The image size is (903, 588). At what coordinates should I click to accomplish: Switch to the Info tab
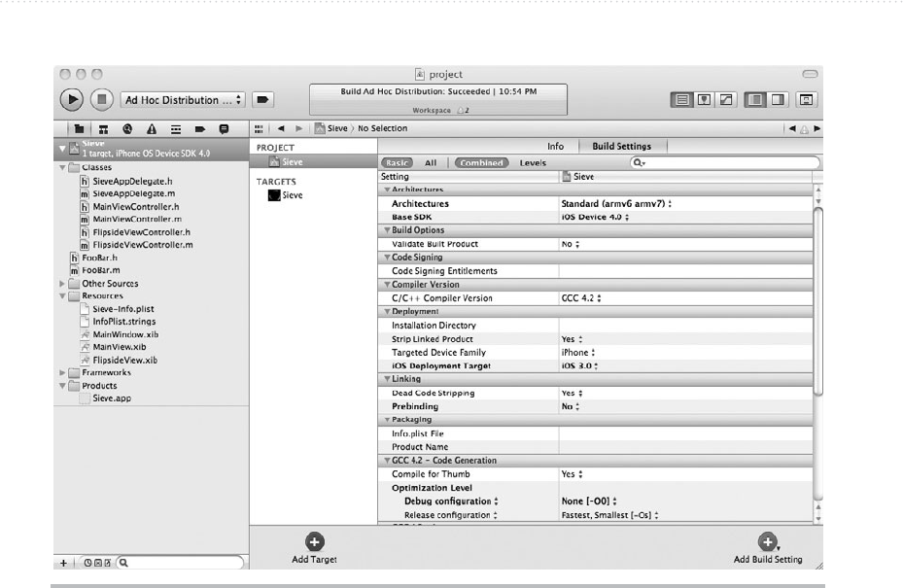pos(555,147)
